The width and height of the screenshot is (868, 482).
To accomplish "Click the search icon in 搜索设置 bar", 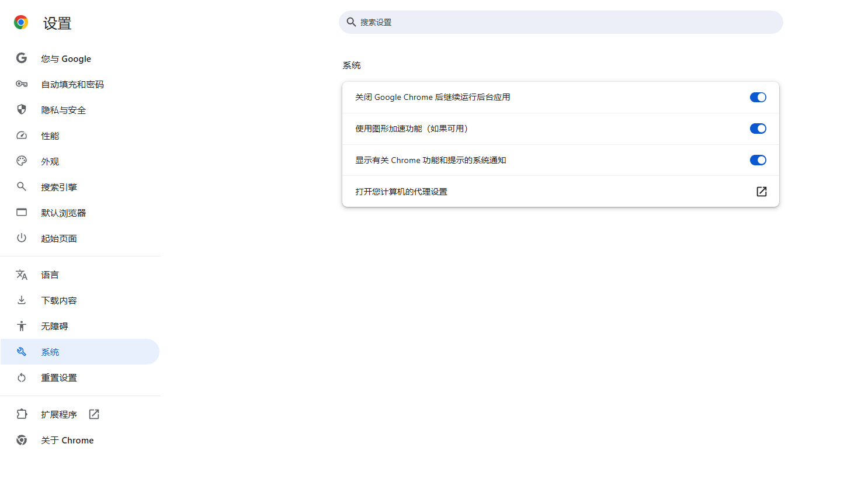I will click(x=351, y=22).
